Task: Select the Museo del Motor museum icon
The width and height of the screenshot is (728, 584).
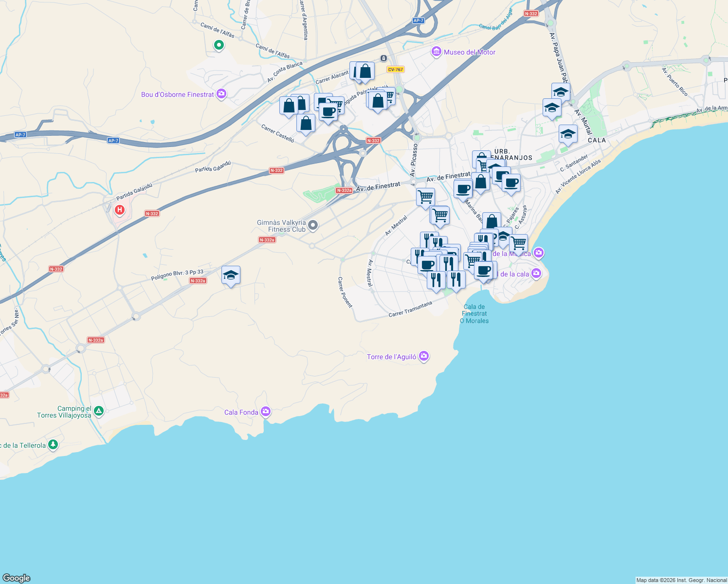Action: pos(437,52)
